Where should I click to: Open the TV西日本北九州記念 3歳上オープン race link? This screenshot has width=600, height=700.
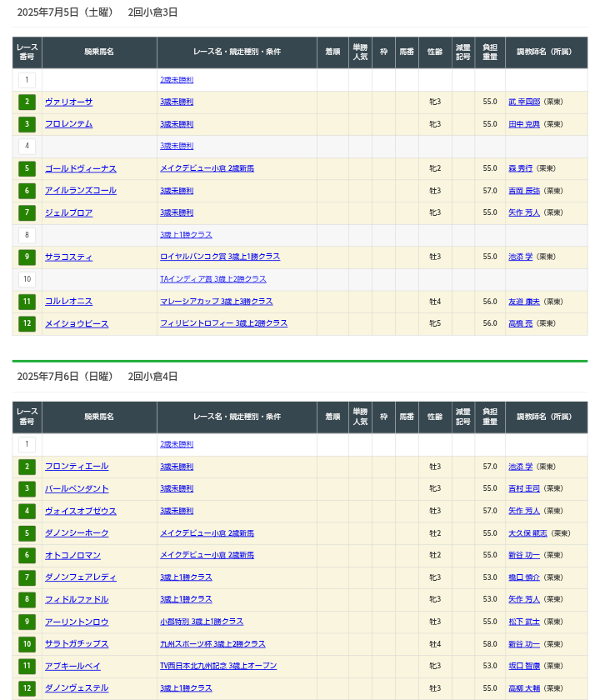pos(218,666)
